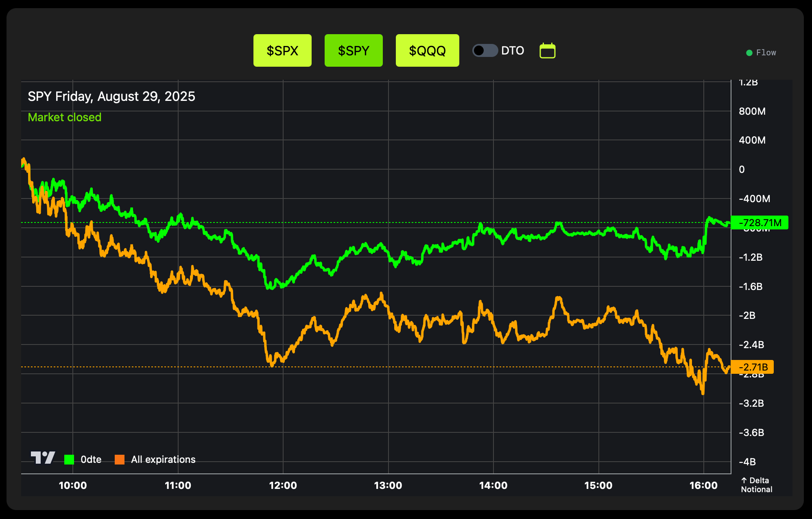Toggle the DTO switch
Viewport: 812px width, 519px height.
tap(485, 50)
